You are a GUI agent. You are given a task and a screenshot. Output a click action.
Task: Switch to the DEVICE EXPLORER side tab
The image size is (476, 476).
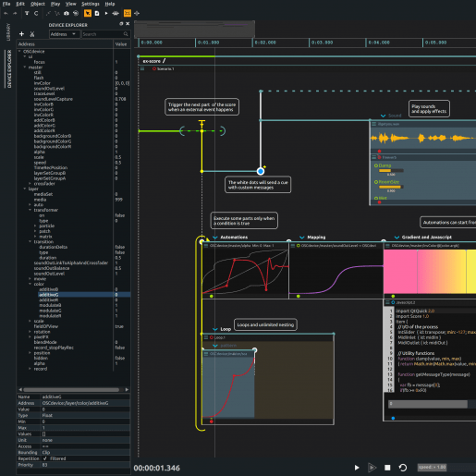coord(8,69)
